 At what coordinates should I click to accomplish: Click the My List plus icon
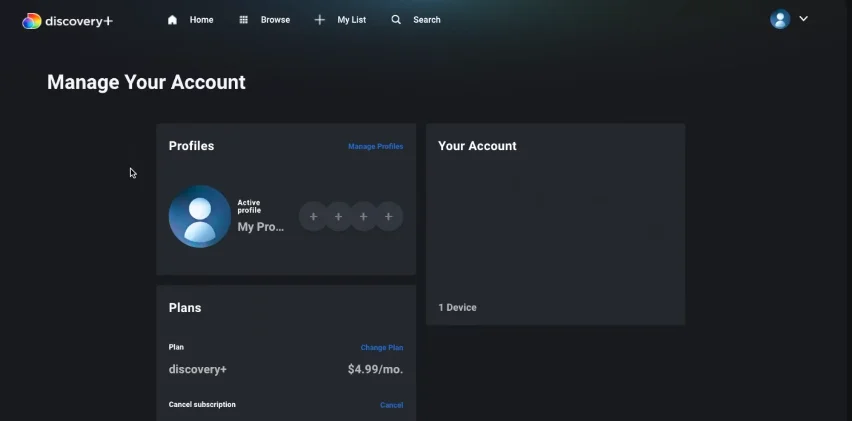[x=320, y=20]
